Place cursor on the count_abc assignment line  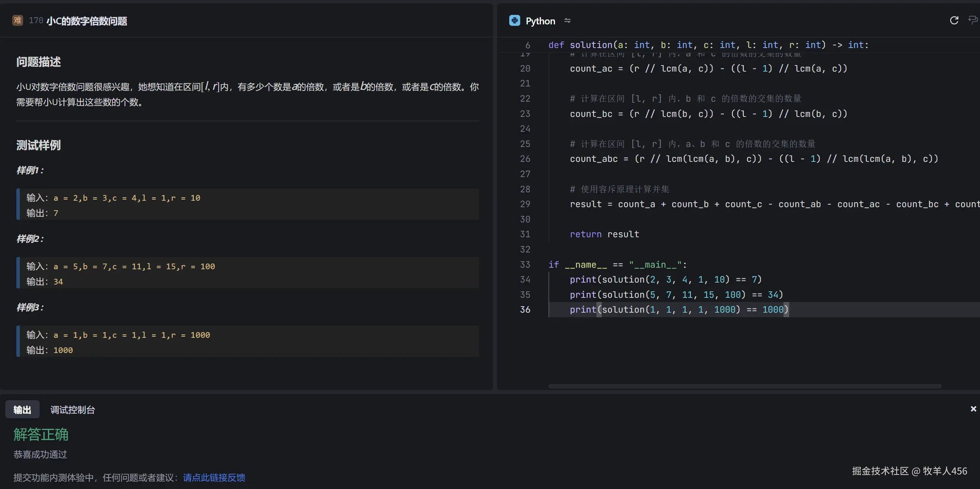pyautogui.click(x=753, y=159)
